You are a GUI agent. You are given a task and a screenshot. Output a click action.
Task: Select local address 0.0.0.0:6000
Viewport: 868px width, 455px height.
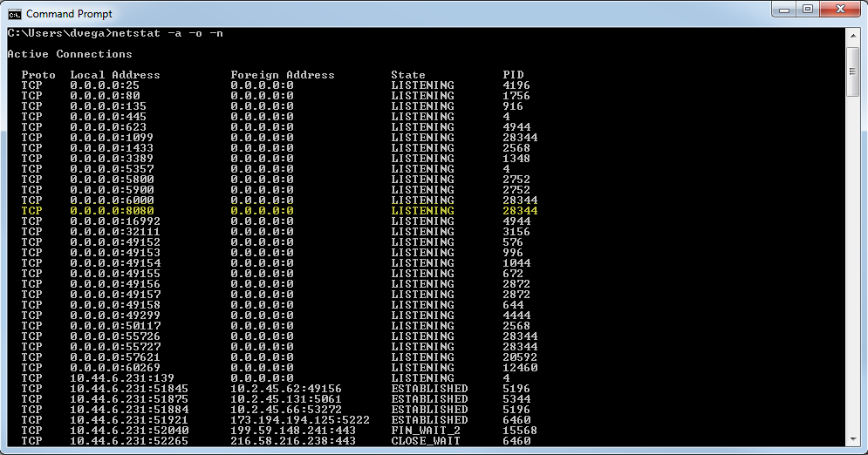click(112, 200)
